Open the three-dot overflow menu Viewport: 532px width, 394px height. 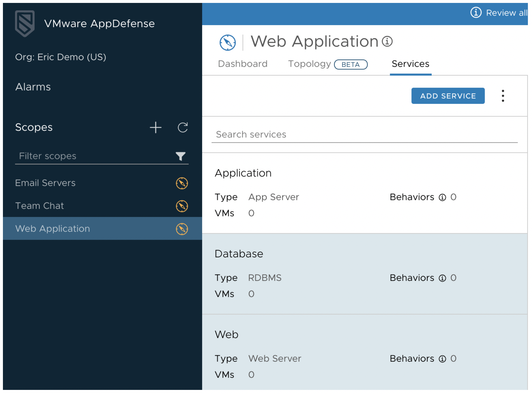[503, 95]
